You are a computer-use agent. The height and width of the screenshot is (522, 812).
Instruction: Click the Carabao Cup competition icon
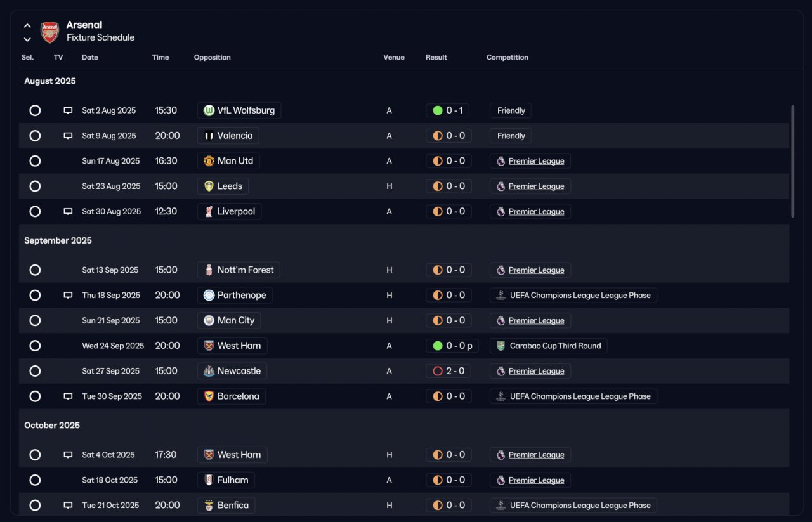pos(501,346)
